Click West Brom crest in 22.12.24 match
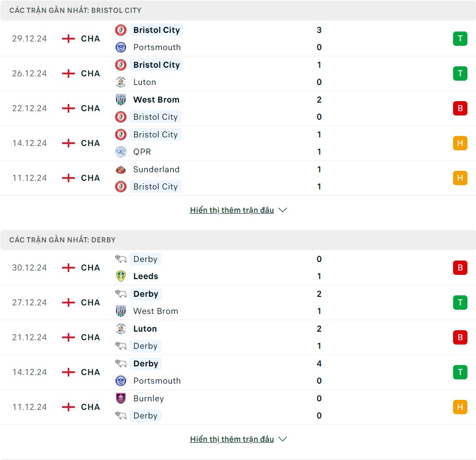This screenshot has width=476, height=460. [121, 100]
